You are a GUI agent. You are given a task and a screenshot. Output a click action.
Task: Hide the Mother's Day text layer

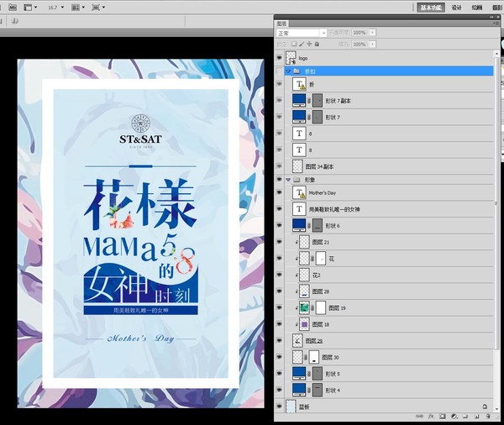(279, 192)
